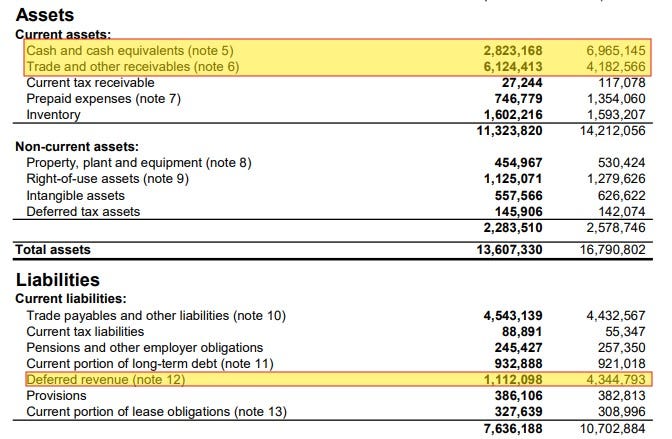Select the 'Total assets' label

coord(53,250)
